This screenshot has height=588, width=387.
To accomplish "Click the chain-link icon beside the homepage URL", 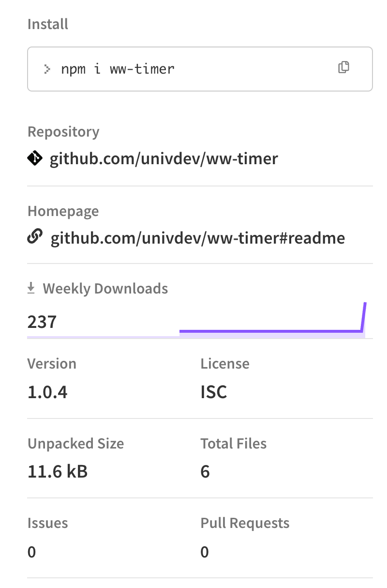I will click(35, 238).
